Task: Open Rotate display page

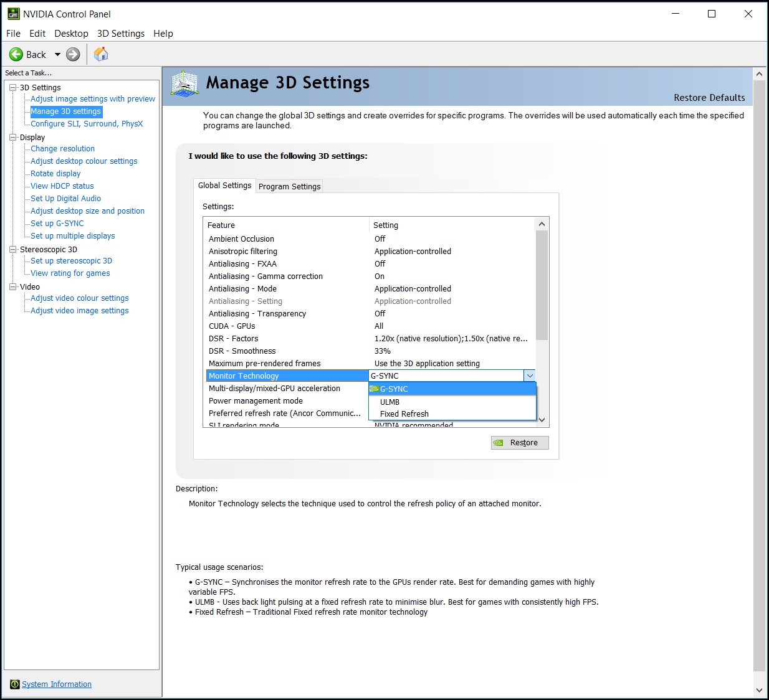Action: pyautogui.click(x=55, y=174)
